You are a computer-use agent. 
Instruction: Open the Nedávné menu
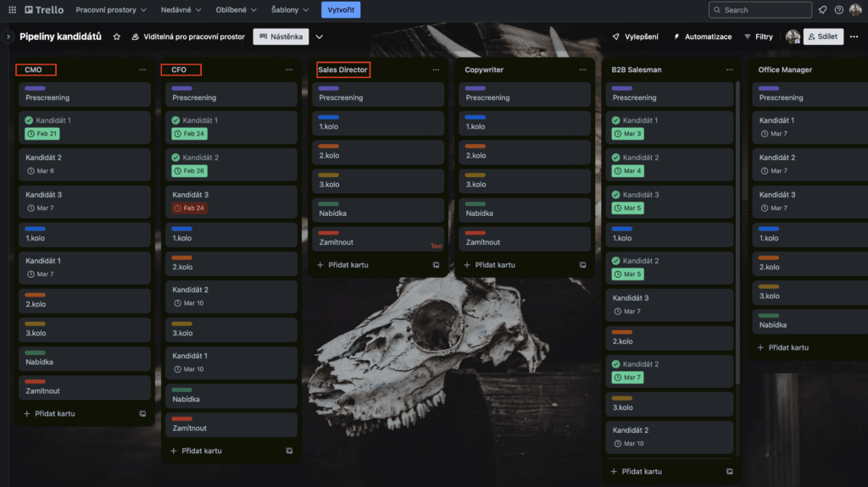click(181, 10)
